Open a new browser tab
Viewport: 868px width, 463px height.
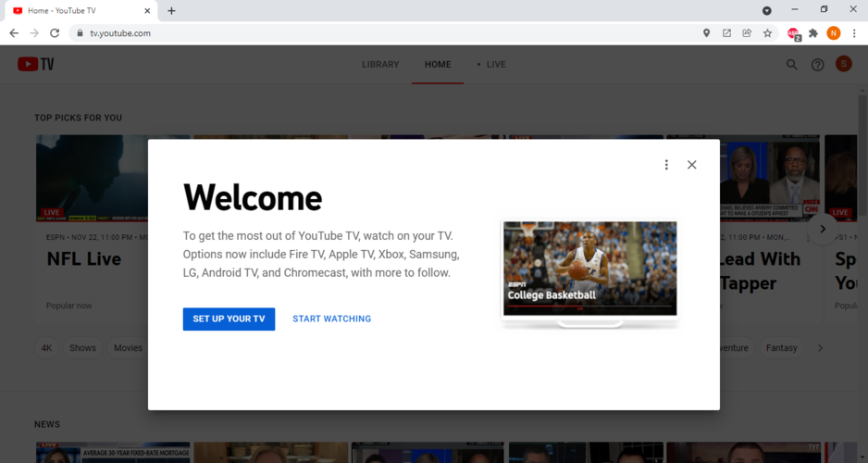[171, 10]
